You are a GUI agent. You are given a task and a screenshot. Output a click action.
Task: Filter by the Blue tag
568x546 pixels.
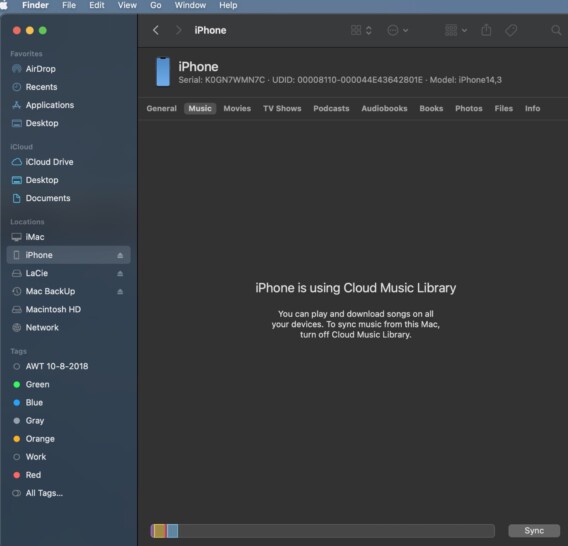[x=68, y=403]
